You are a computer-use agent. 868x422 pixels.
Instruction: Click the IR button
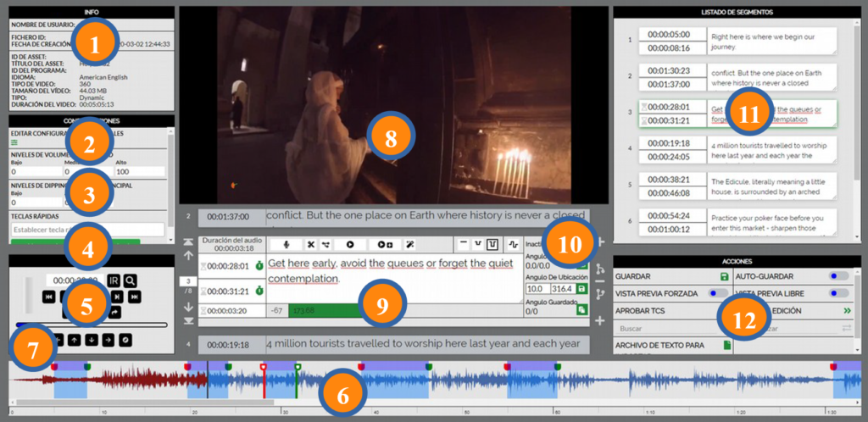(x=114, y=280)
